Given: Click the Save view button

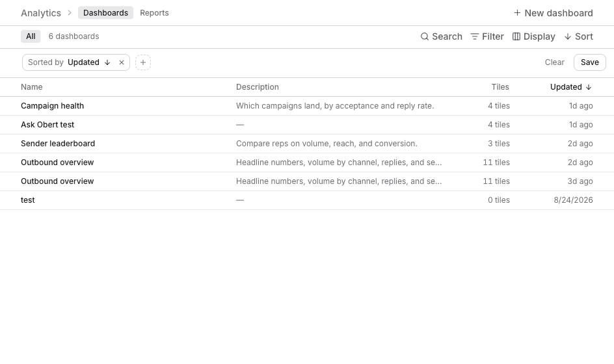Looking at the screenshot, I should [590, 62].
